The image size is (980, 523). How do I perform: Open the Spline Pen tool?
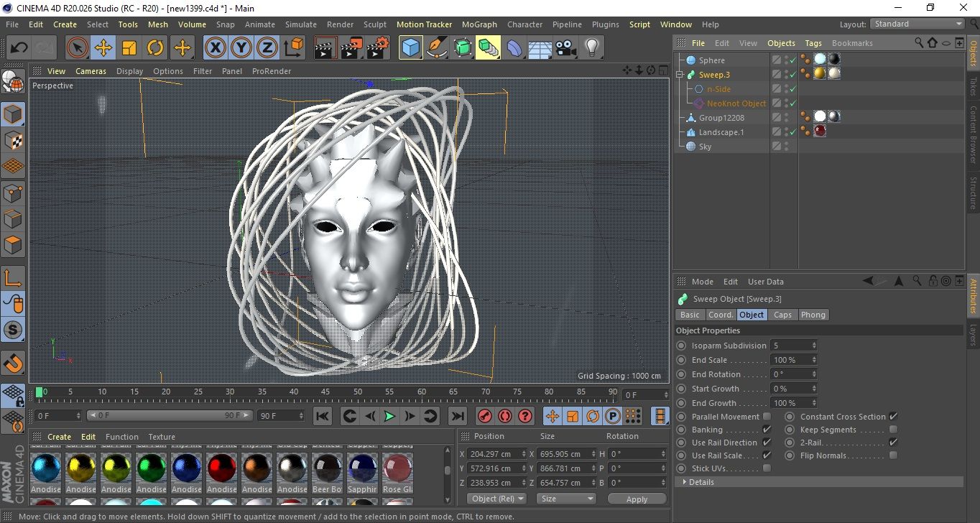pos(437,48)
